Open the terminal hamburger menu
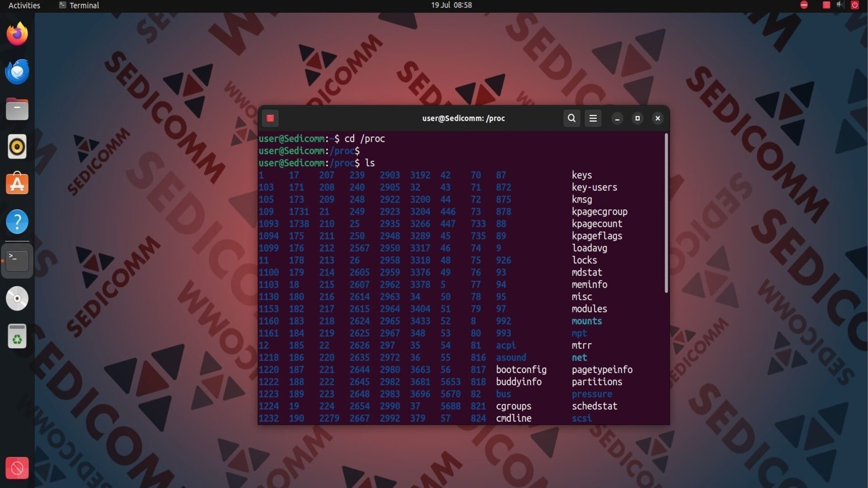 pos(593,118)
